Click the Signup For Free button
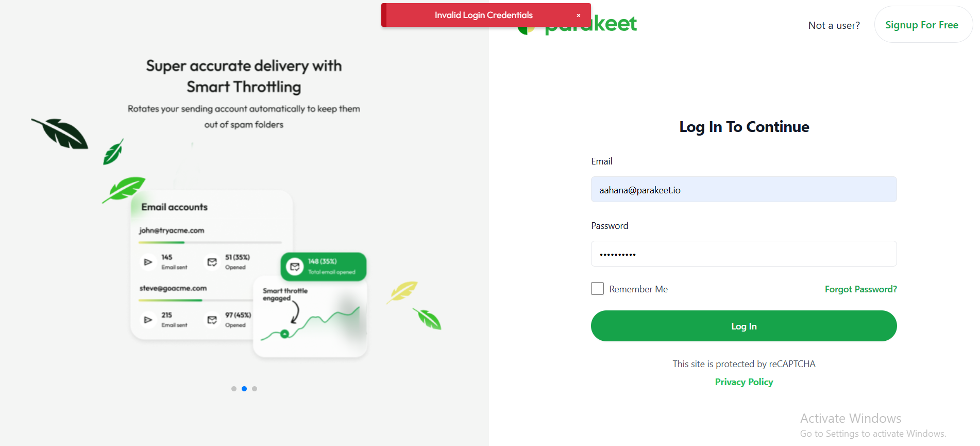 921,25
